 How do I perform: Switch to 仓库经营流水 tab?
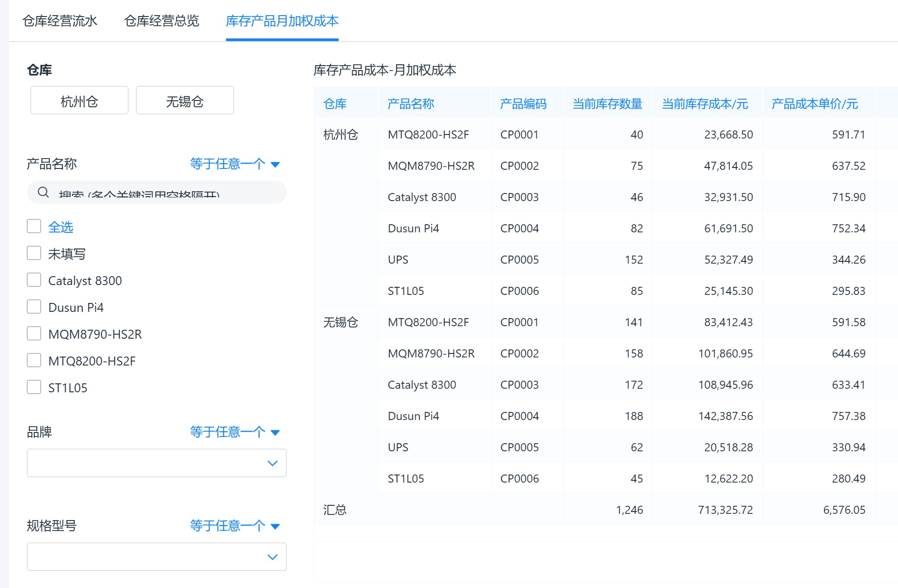coord(60,21)
